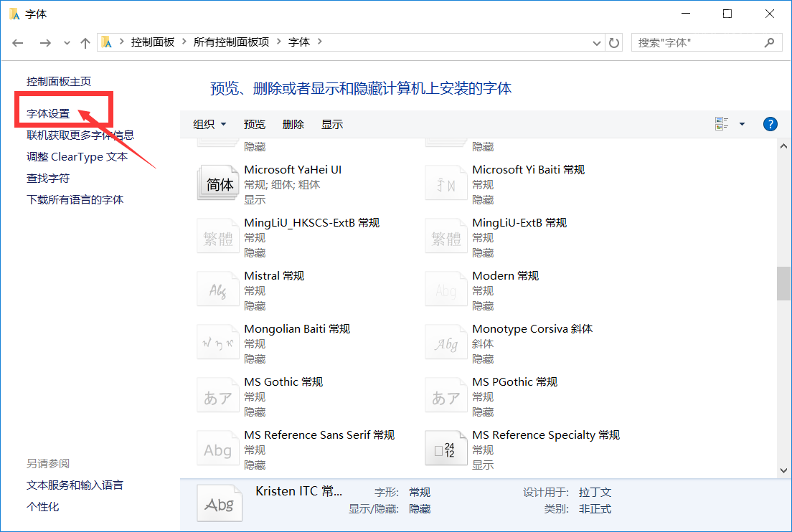Click the 显示 toolbar button
792x532 pixels.
[332, 124]
